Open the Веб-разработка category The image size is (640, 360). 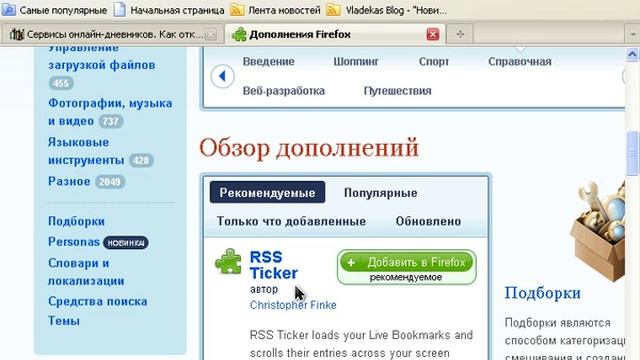284,91
